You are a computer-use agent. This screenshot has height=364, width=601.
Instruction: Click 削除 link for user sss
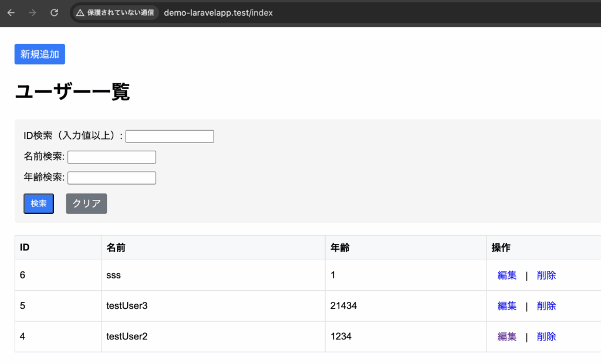pyautogui.click(x=546, y=275)
